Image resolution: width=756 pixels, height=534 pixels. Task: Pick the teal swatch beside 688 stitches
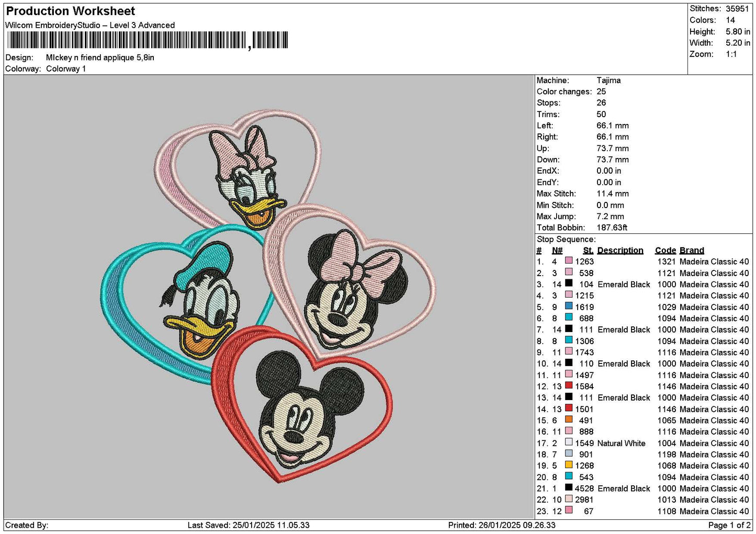tap(569, 317)
